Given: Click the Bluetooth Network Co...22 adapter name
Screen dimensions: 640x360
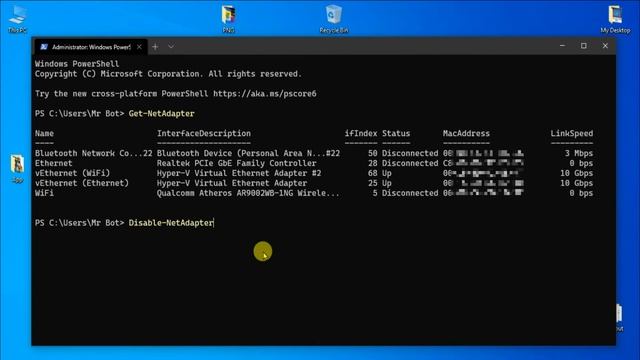Looking at the screenshot, I should 93,153.
